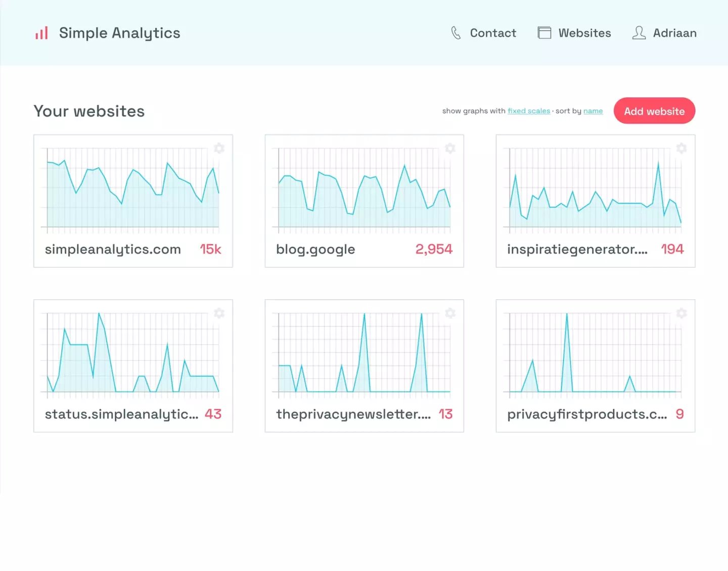The width and height of the screenshot is (728, 571).
Task: Open settings gear on simpleanalytics.com card
Action: pyautogui.click(x=219, y=148)
